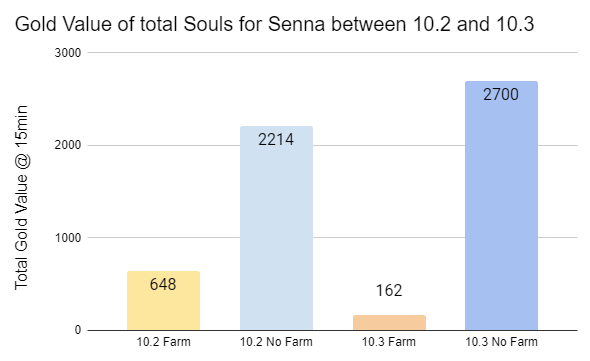The image size is (590, 361).
Task: Click the horizontal baseline axis line
Action: tap(332, 331)
